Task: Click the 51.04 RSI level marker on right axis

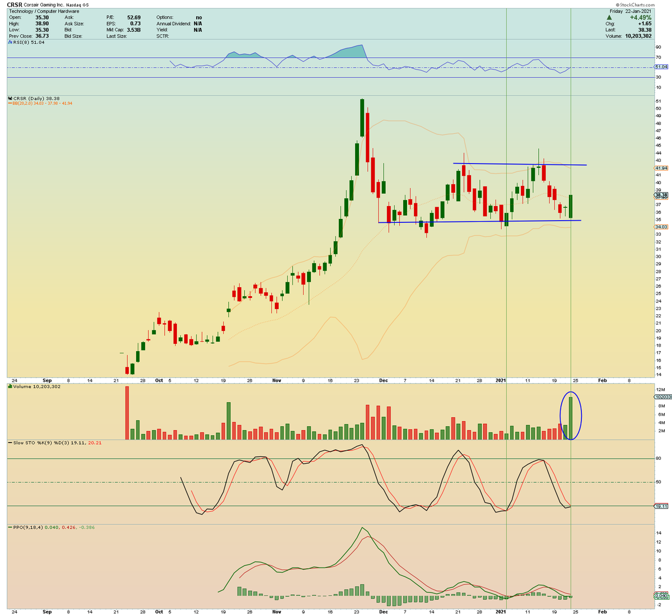Action: point(661,67)
